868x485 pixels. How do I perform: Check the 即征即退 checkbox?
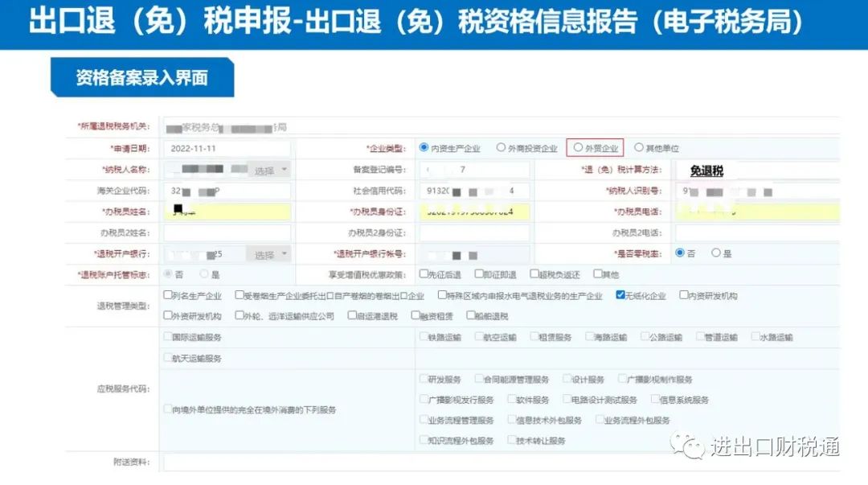479,273
